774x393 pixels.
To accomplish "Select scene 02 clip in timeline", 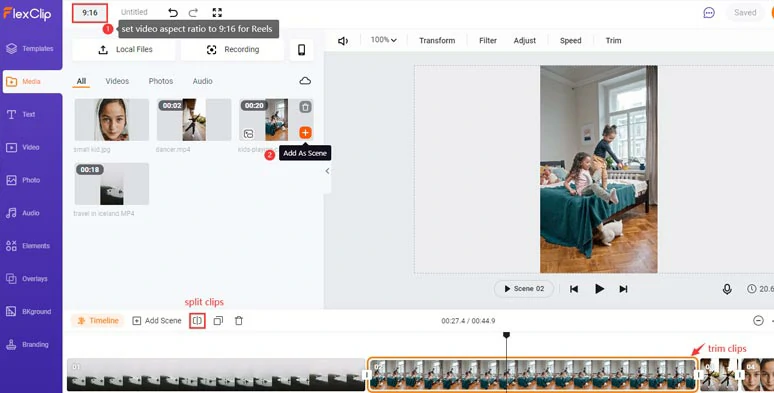I will pos(533,375).
